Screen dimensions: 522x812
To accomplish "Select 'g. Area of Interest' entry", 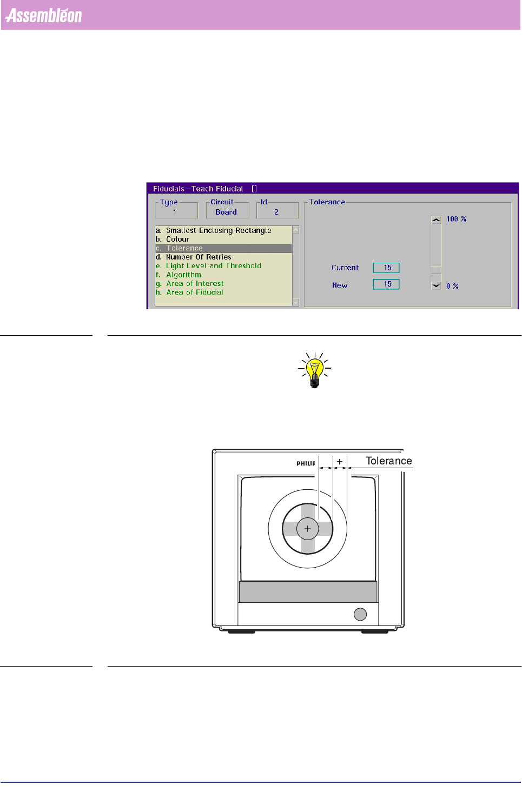I will pyautogui.click(x=223, y=283).
